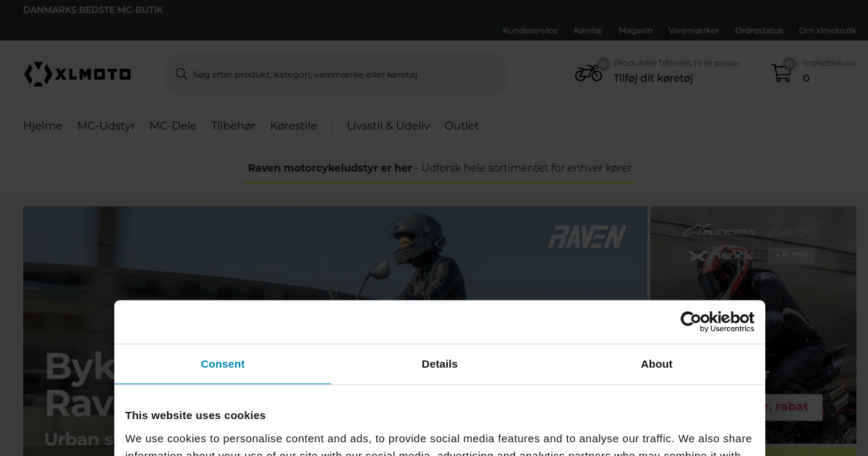
Task: Click DANMARKS BEDSTE MC-BUTIK text
Action: [x=93, y=10]
